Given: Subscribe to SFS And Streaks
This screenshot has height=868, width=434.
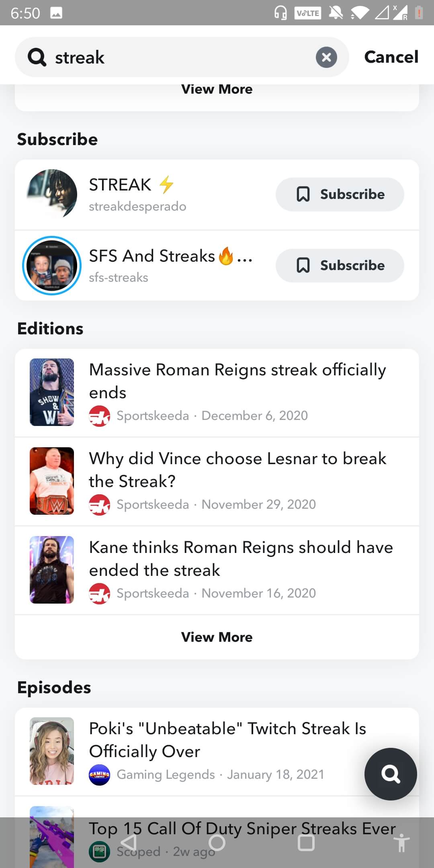Looking at the screenshot, I should tap(340, 266).
